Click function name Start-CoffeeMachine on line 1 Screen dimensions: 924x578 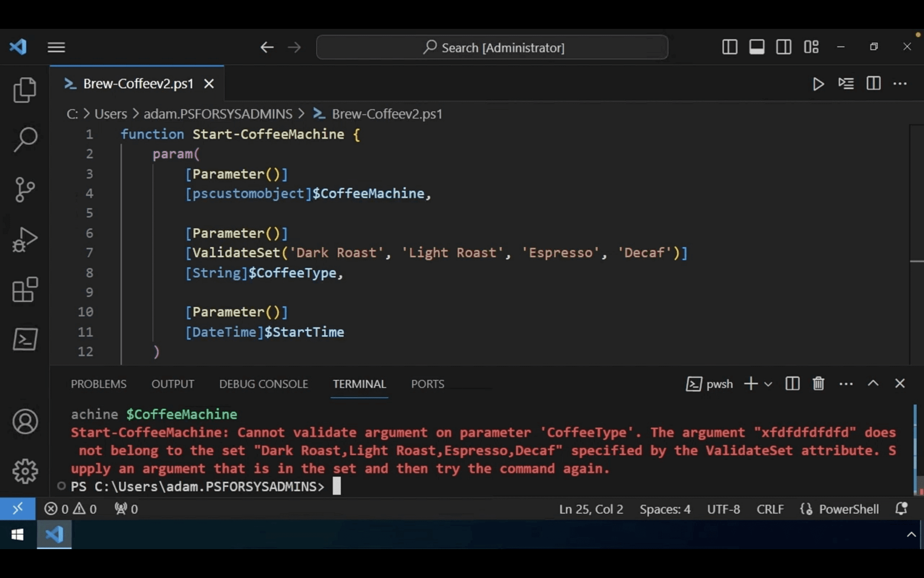(x=269, y=134)
